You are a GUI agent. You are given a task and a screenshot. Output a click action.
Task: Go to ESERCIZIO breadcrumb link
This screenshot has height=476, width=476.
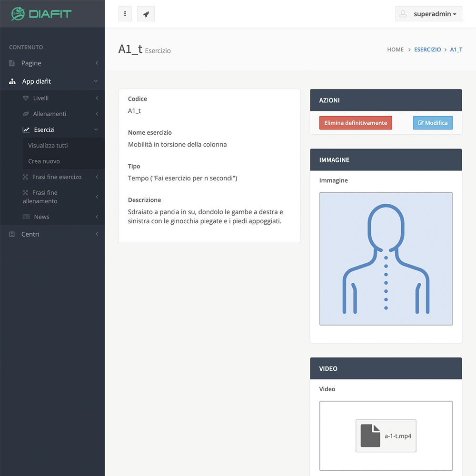coord(427,50)
